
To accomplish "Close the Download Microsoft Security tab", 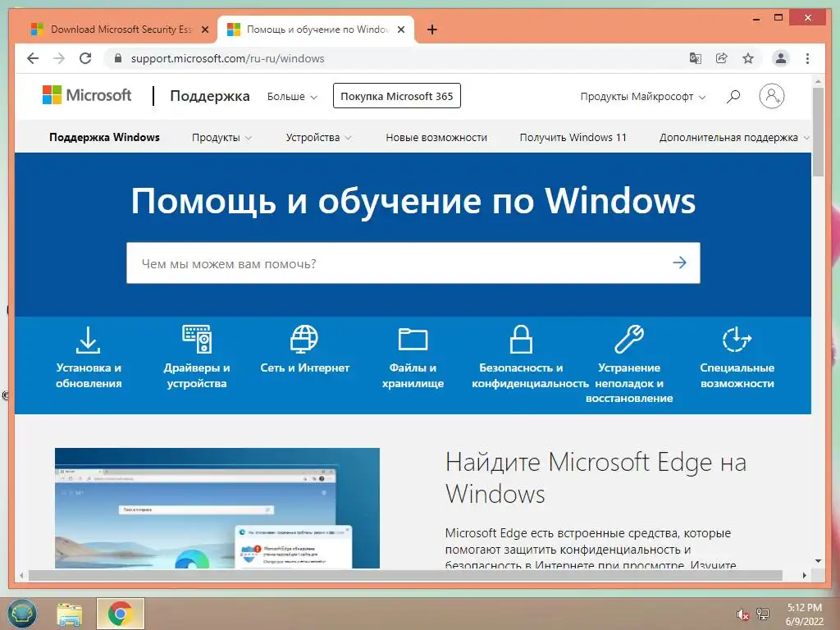I will click(x=204, y=30).
